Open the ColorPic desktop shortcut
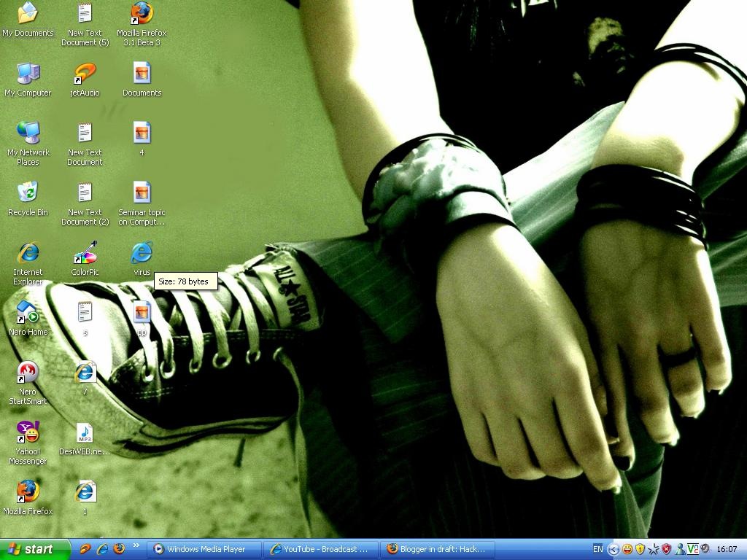The image size is (747, 560). [x=85, y=254]
